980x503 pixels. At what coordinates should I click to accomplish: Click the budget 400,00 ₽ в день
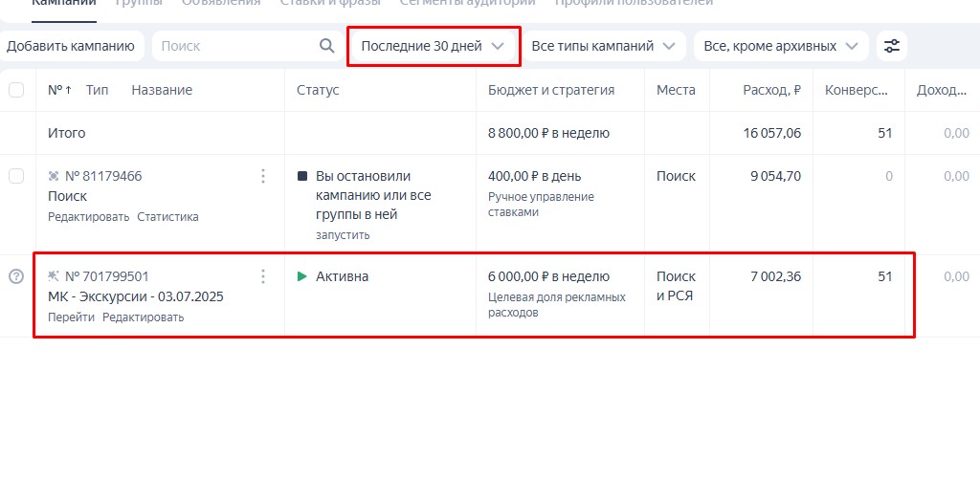[x=534, y=176]
